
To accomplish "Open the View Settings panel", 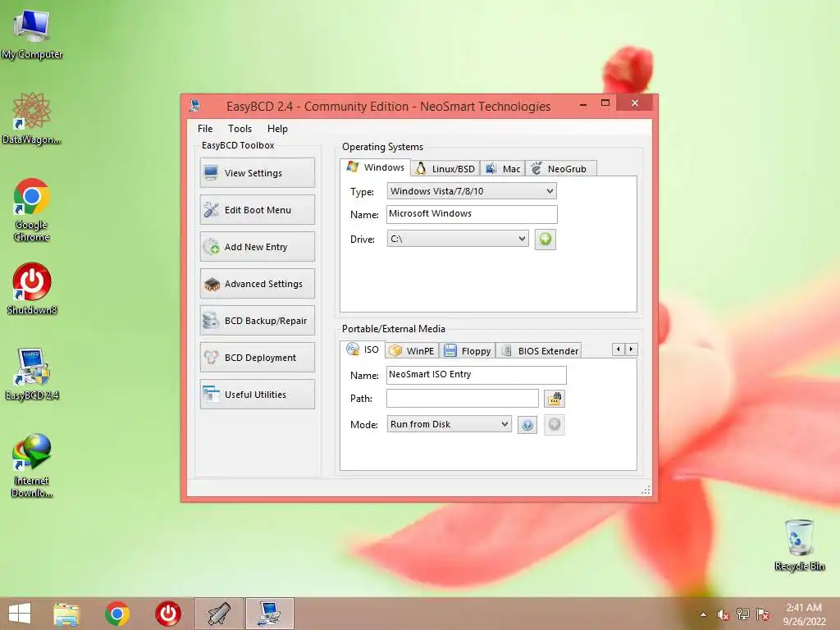I will 257,173.
